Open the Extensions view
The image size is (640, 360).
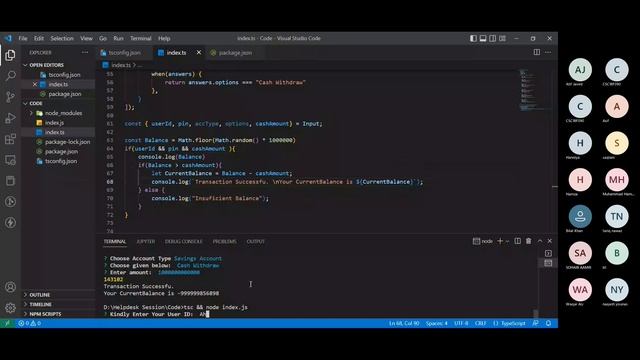click(x=10, y=139)
